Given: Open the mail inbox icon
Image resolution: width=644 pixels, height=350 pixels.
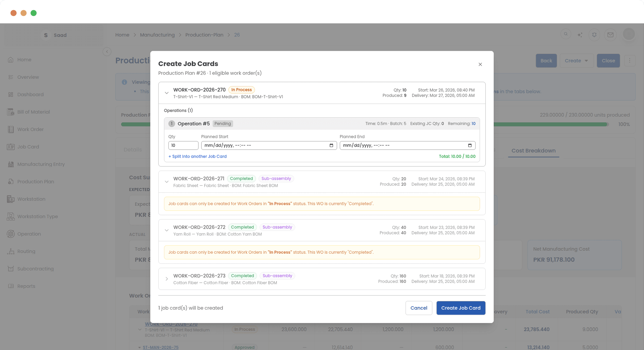Looking at the screenshot, I should 610,35.
